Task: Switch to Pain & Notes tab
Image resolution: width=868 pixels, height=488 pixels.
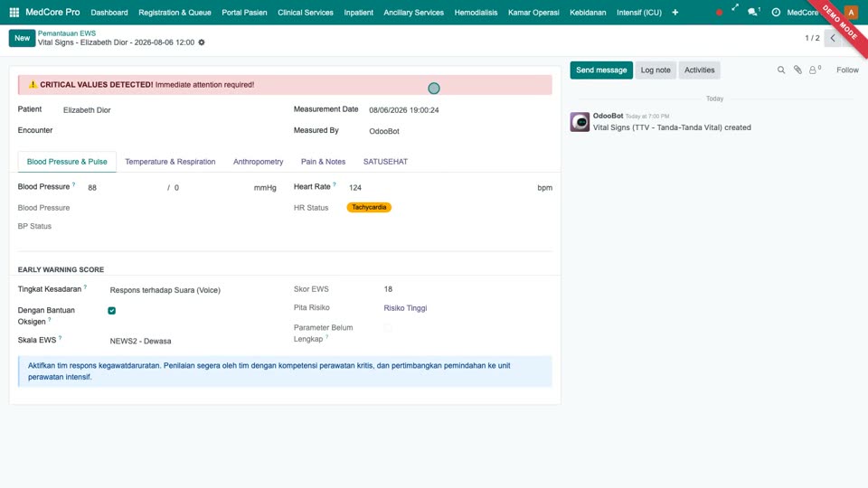Action: 324,162
